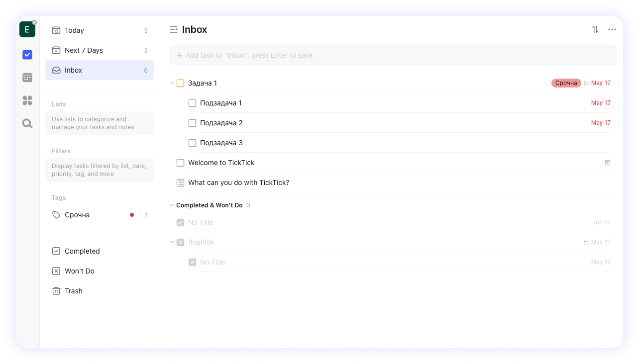Viewport: 639px width, 364px height.
Task: Open the Today smart list
Action: pyautogui.click(x=74, y=30)
